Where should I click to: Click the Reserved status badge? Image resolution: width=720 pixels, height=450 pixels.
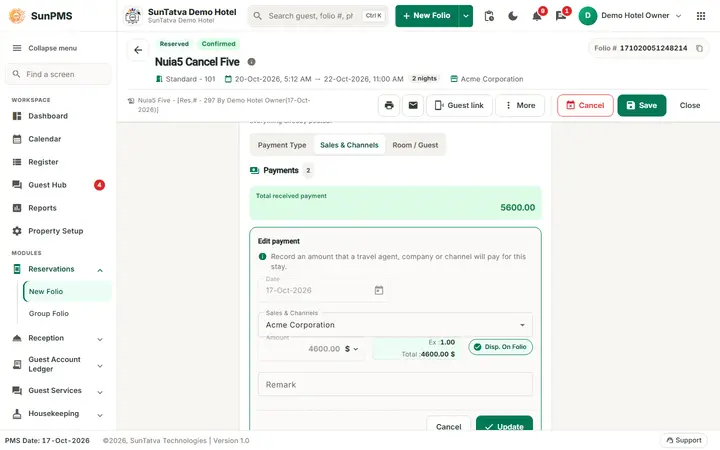tap(174, 44)
